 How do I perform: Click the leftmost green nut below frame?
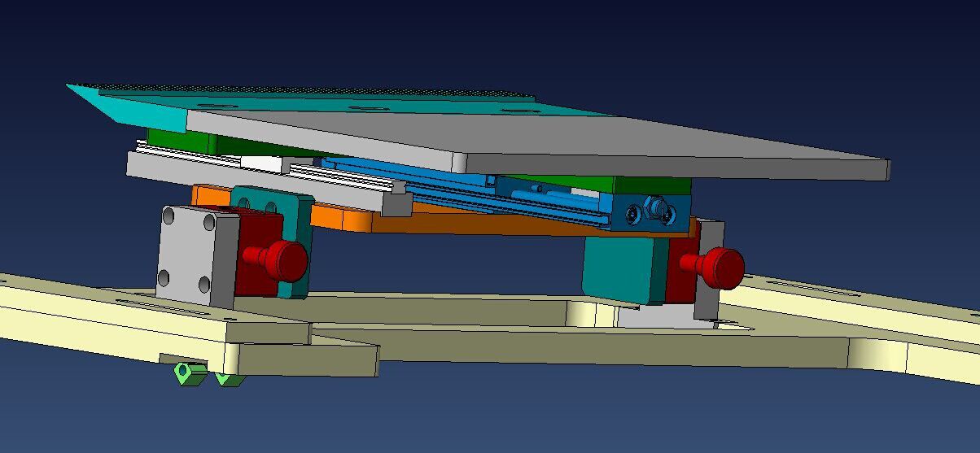pos(187,374)
